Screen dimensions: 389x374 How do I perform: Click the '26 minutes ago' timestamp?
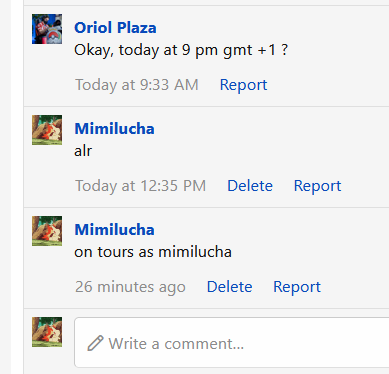(x=130, y=287)
